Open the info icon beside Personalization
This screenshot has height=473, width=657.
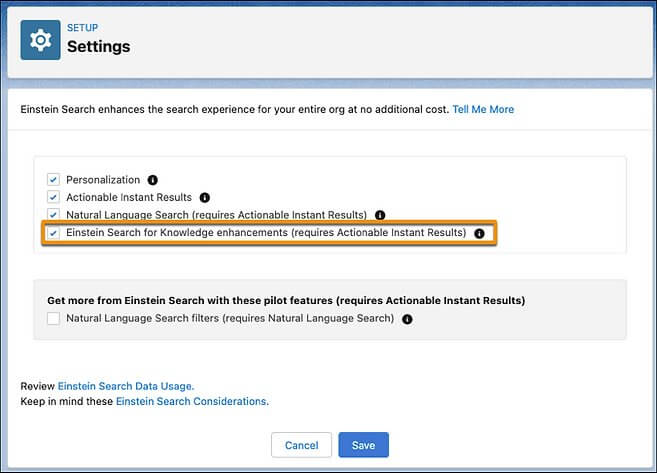[x=153, y=180]
